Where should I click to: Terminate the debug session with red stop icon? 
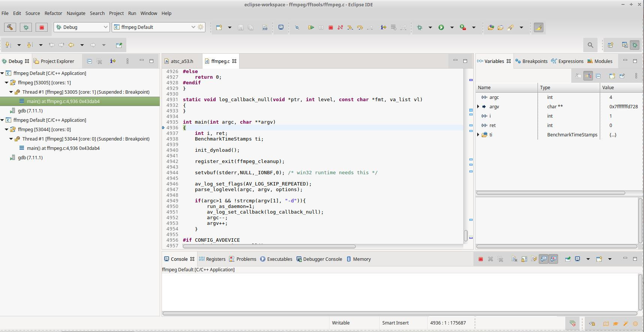[x=331, y=27]
